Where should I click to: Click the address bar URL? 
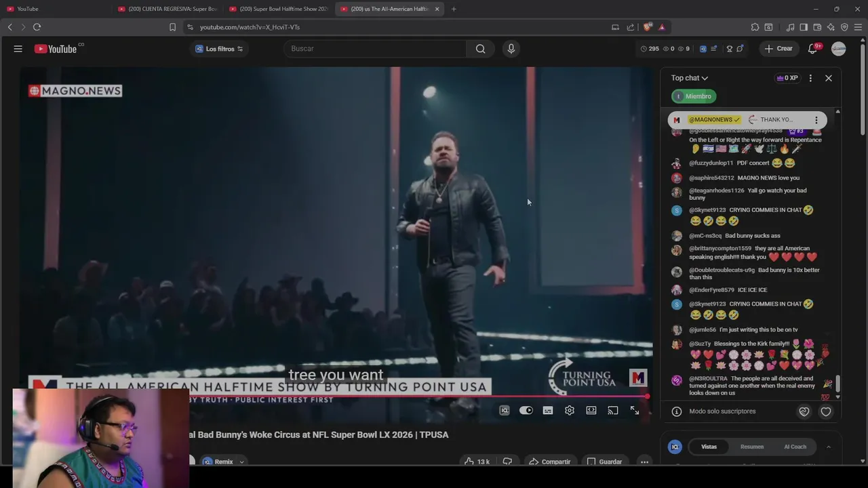pyautogui.click(x=250, y=27)
